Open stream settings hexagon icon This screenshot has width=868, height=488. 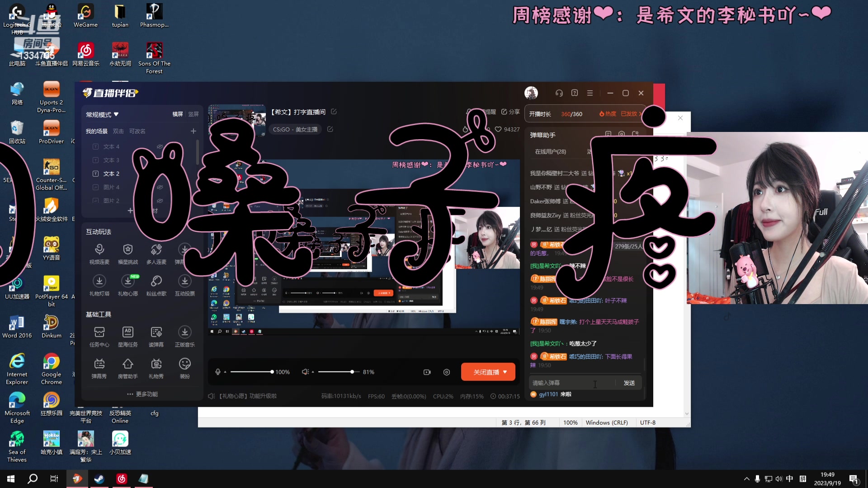[x=447, y=372]
